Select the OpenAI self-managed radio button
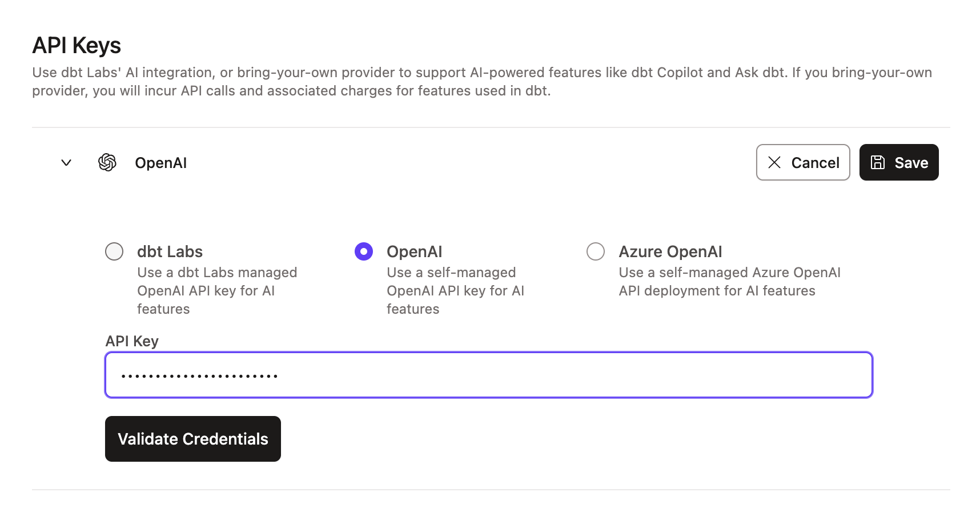This screenshot has height=520, width=980. pos(364,251)
